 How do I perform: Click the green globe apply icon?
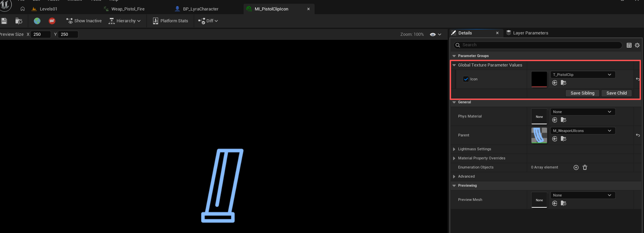[37, 21]
